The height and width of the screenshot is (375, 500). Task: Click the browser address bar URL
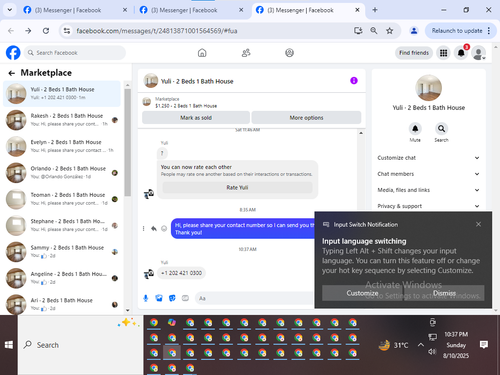pyautogui.click(x=157, y=31)
